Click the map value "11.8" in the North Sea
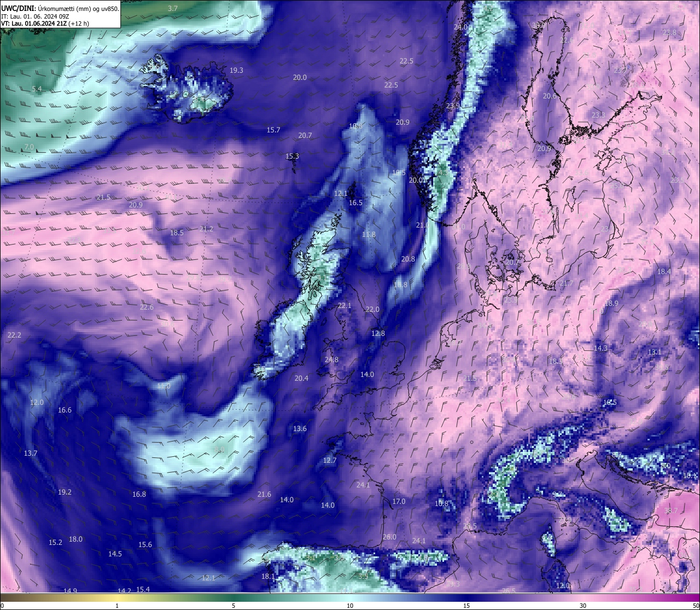 [369, 234]
